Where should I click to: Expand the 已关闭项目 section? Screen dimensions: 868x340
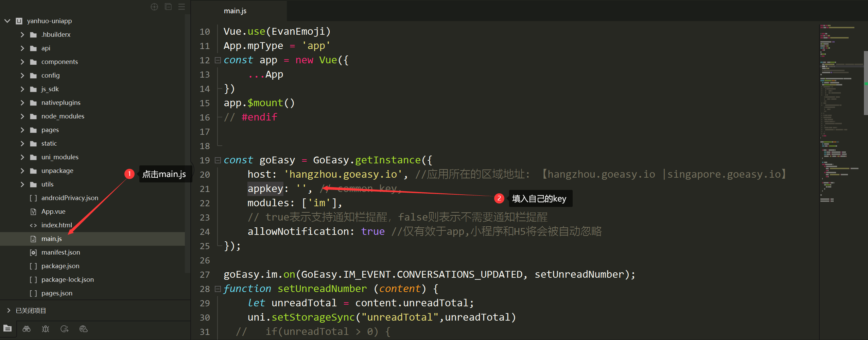tap(9, 310)
